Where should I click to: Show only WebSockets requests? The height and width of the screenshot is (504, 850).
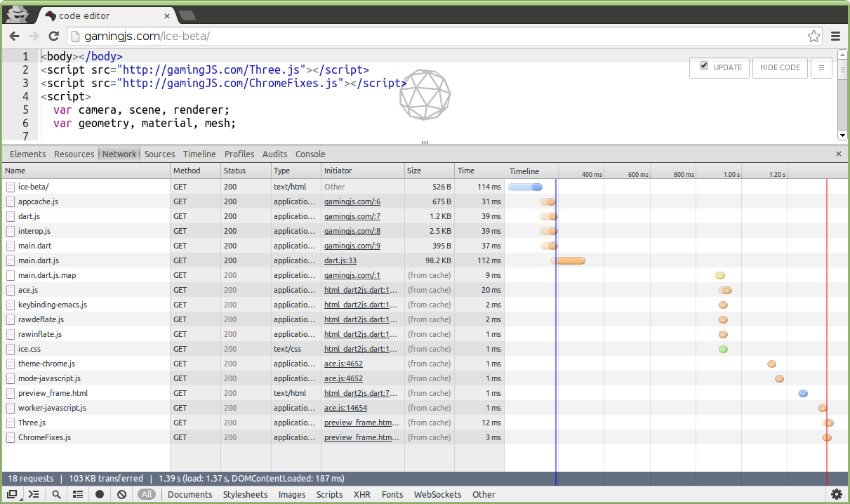pyautogui.click(x=437, y=494)
